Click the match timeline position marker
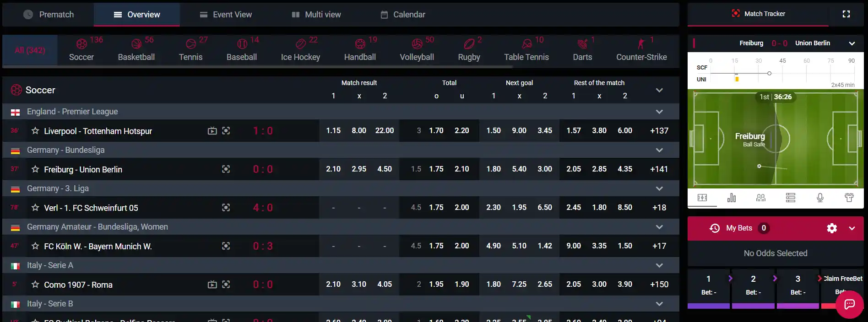Image resolution: width=868 pixels, height=322 pixels. click(769, 73)
